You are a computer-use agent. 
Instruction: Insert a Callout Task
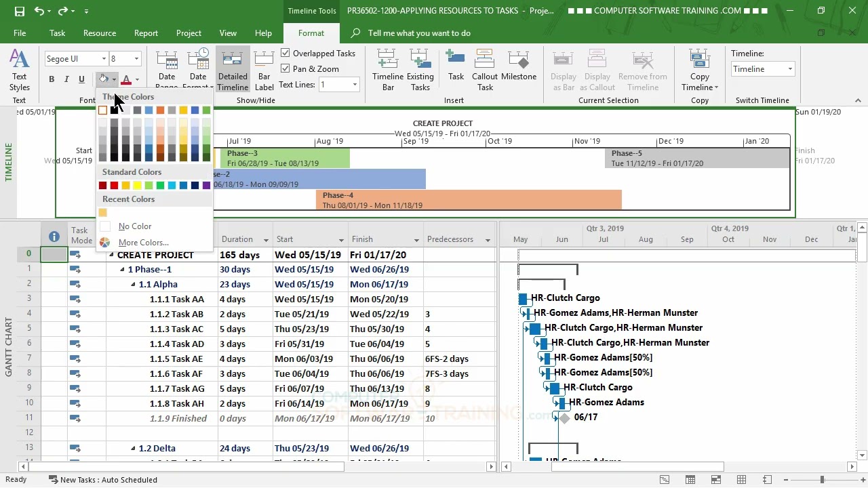coord(485,70)
